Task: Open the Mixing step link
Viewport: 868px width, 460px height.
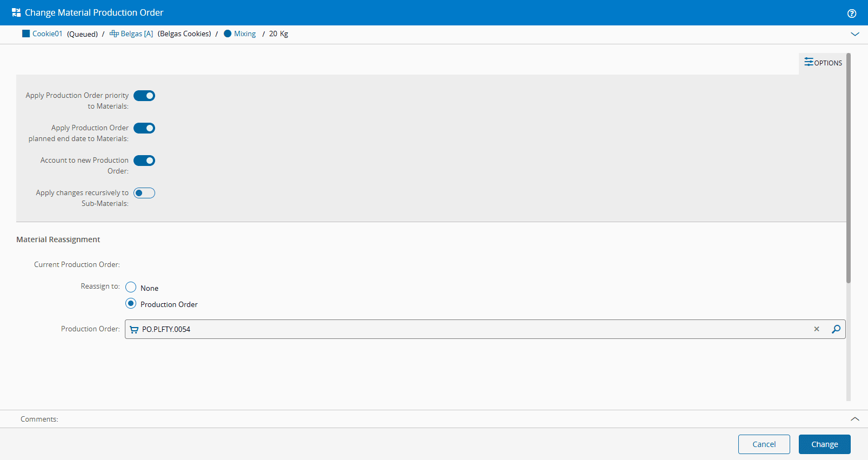Action: (245, 34)
